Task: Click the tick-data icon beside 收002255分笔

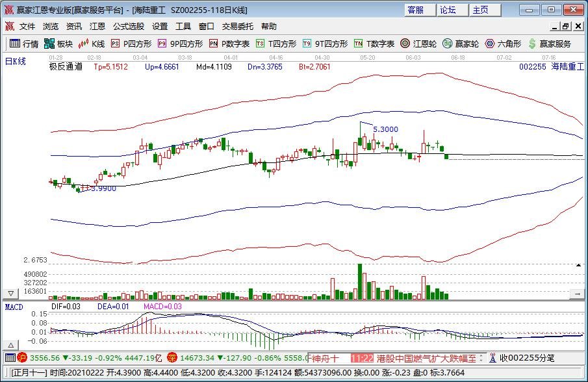Action: [492, 358]
